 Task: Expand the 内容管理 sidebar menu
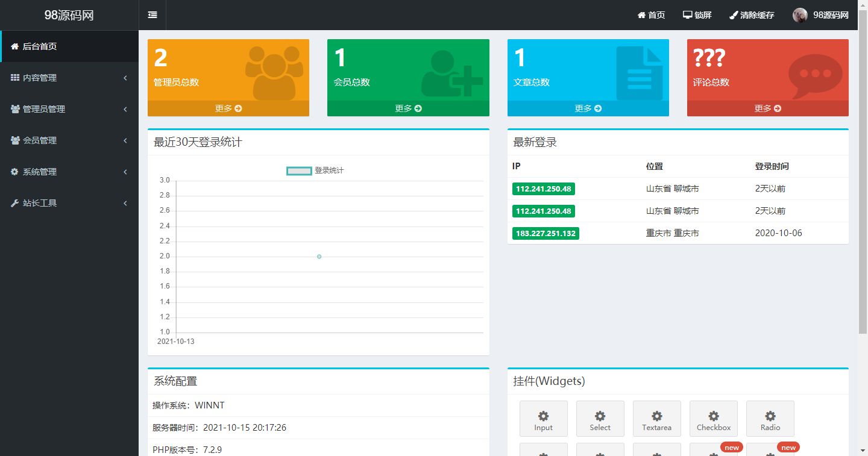(x=69, y=78)
